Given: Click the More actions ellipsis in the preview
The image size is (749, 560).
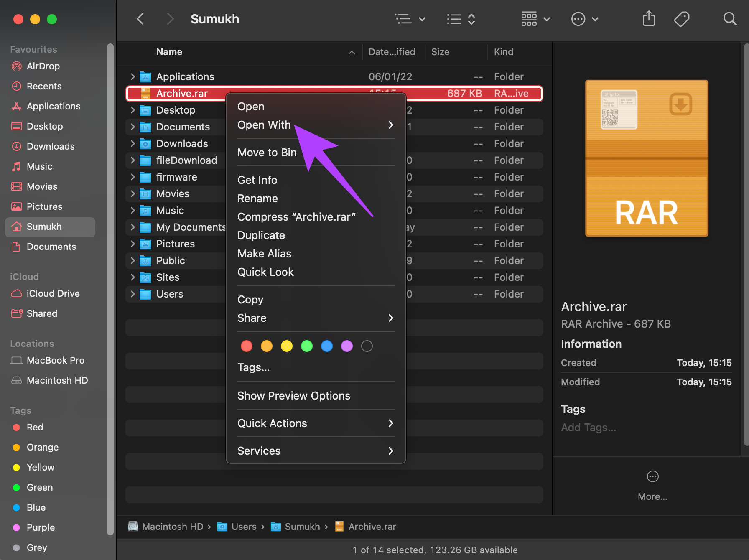Looking at the screenshot, I should pyautogui.click(x=652, y=476).
